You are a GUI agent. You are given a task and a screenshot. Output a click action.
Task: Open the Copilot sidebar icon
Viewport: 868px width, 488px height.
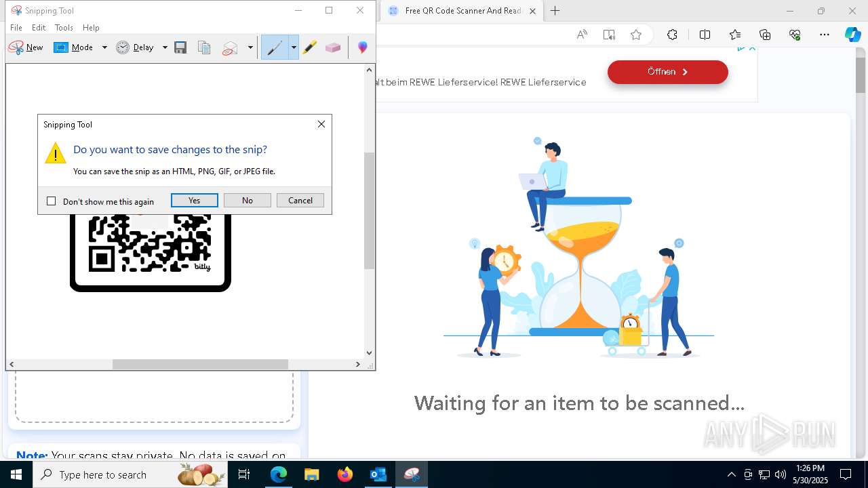(x=853, y=35)
